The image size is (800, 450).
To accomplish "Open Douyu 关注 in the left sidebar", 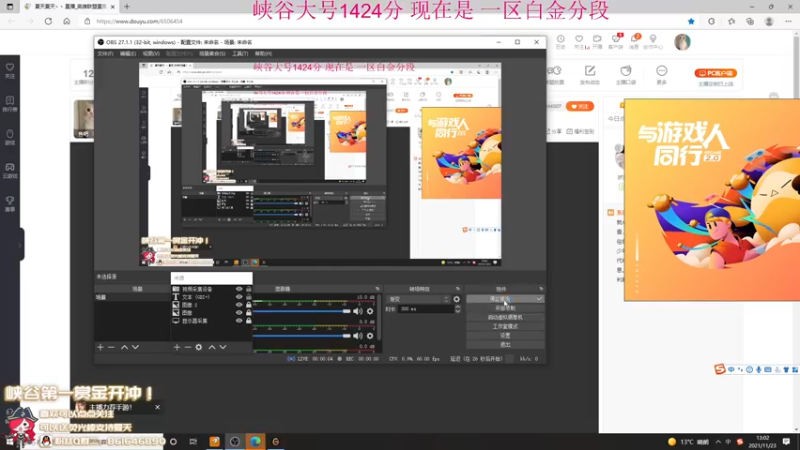I will click(10, 71).
